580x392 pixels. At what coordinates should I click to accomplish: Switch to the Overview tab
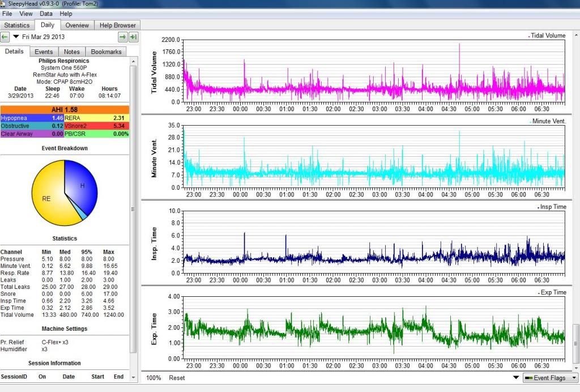click(x=77, y=25)
